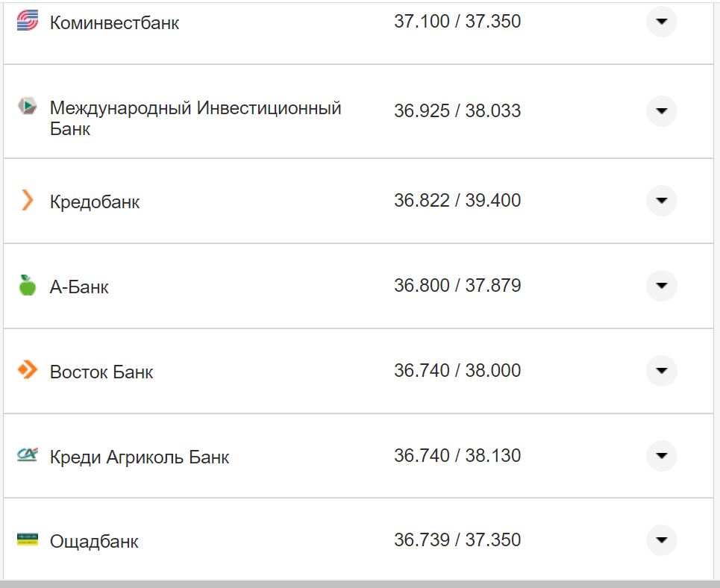Click the Международный Инвестиционный Банк logo
This screenshot has width=720, height=588.
(x=28, y=107)
